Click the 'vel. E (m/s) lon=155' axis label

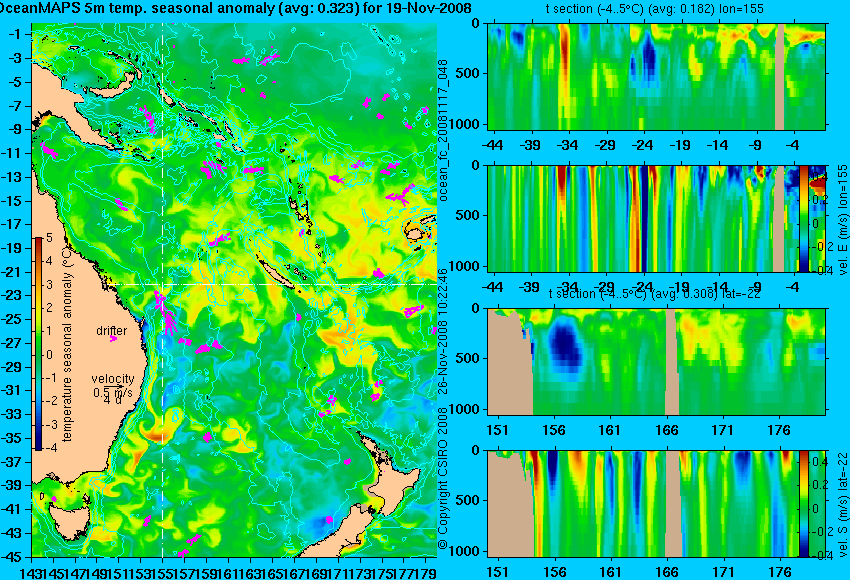coord(843,220)
